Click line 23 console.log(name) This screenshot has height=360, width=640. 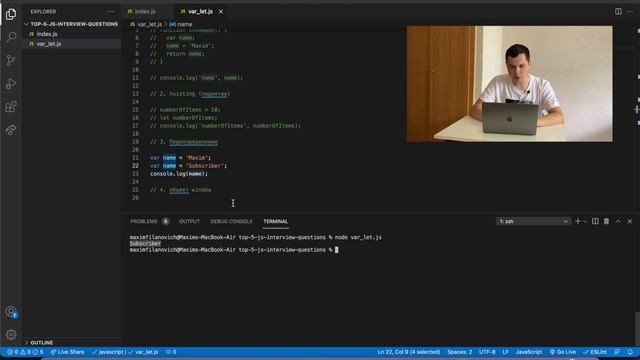click(x=179, y=173)
